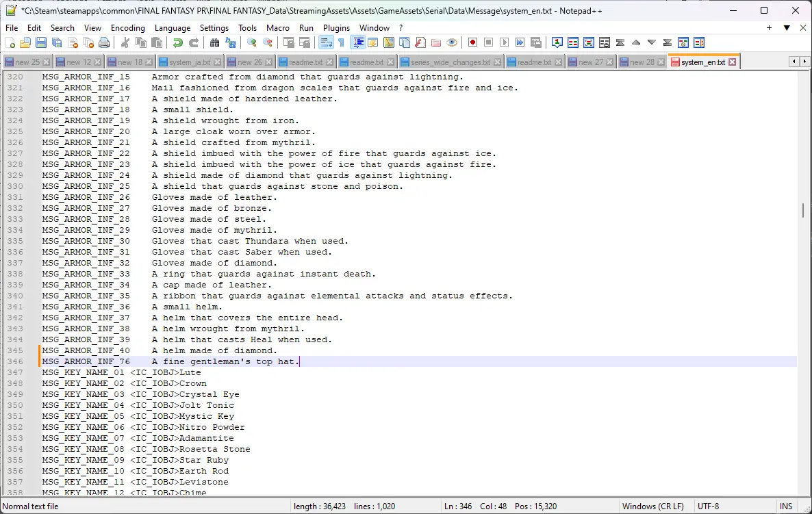The image size is (812, 514).
Task: Click the Close All documents toolbar icon
Action: coord(88,43)
